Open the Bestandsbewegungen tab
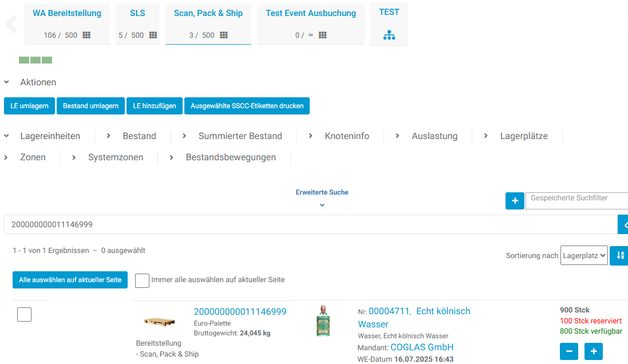Viewport: 628px width, 364px height. (x=231, y=157)
